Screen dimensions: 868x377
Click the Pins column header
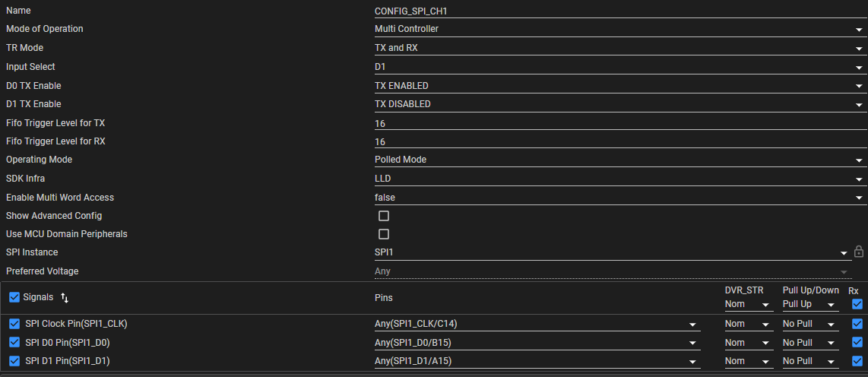coord(384,298)
